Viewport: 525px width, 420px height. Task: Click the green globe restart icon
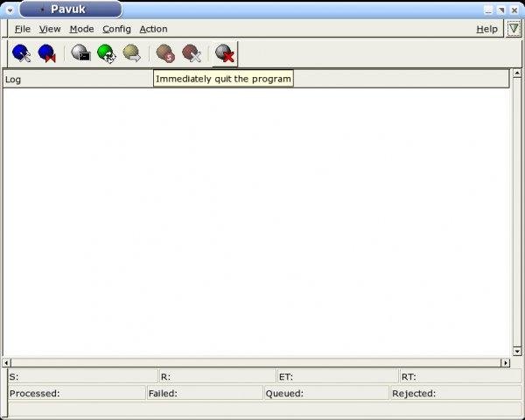(107, 53)
